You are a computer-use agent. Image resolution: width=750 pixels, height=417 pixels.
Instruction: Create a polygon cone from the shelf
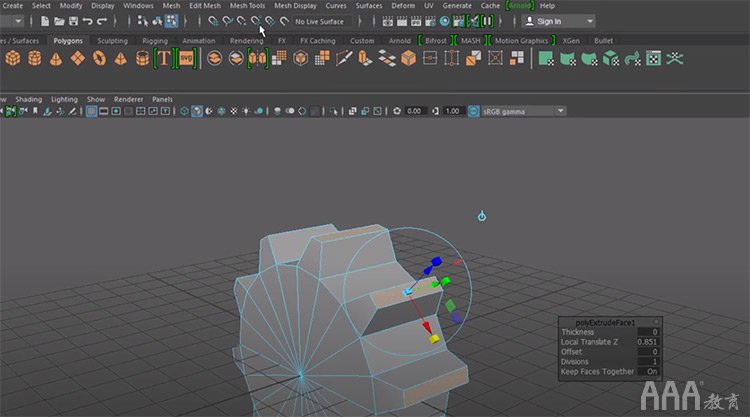coord(56,58)
